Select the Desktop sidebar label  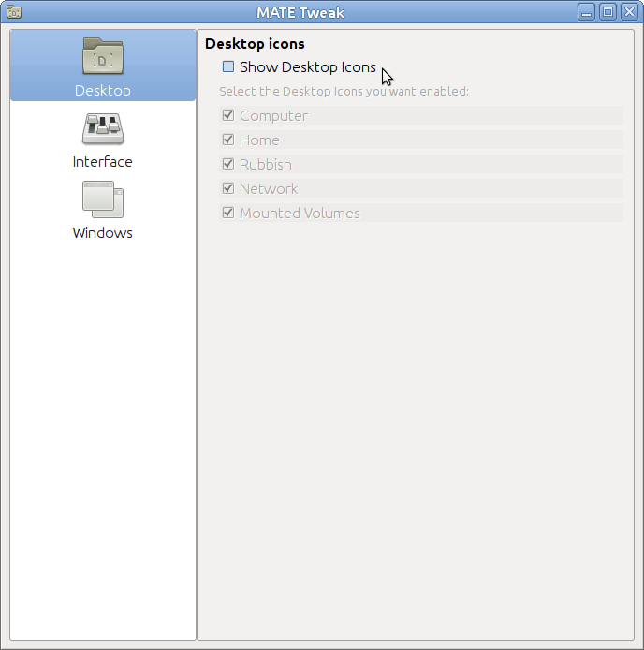[103, 90]
